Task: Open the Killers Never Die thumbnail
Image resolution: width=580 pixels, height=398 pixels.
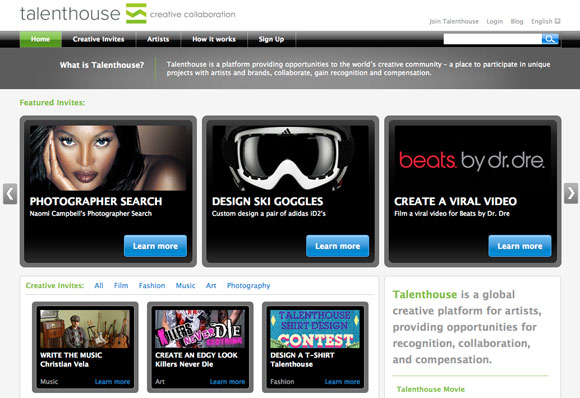Action: coord(200,329)
